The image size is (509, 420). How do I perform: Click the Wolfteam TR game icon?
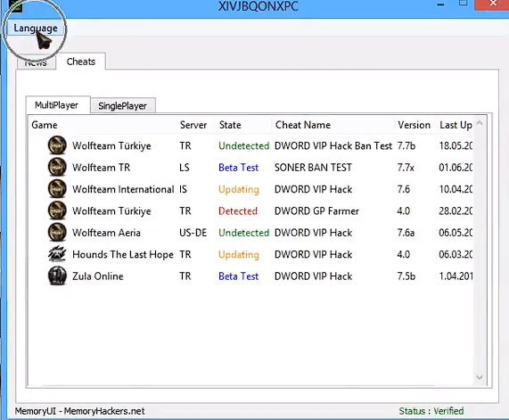pyautogui.click(x=57, y=167)
